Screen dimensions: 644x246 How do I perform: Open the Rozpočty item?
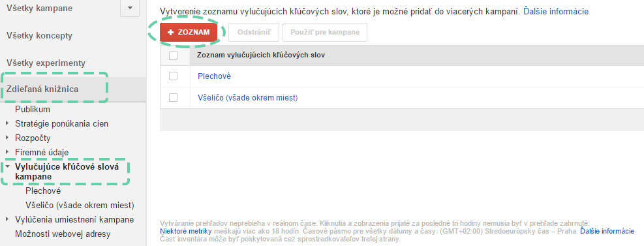(x=33, y=138)
